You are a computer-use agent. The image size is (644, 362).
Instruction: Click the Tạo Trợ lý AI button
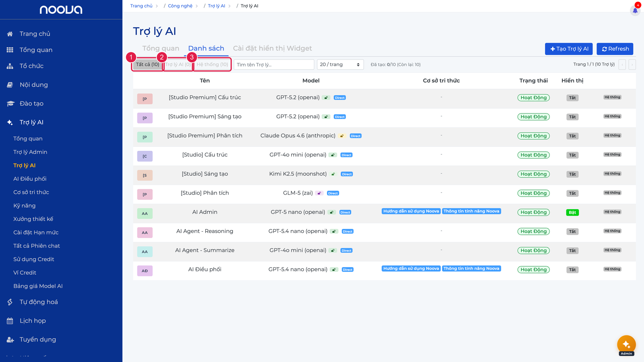tap(569, 49)
